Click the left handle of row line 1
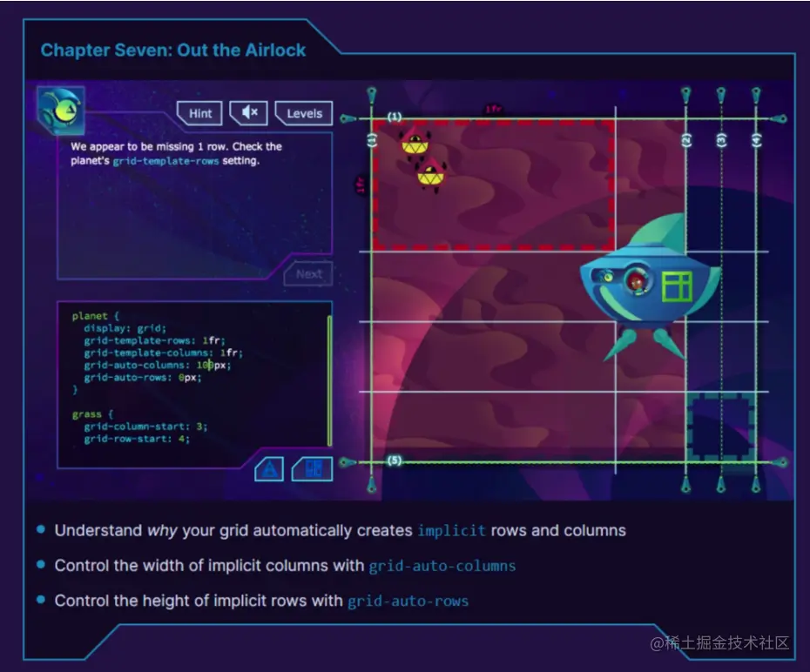Viewport: 810px width, 672px height. tap(348, 118)
